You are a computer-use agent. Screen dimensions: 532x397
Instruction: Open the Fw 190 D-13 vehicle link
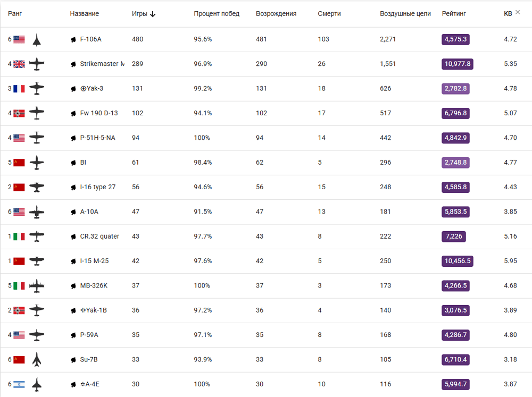pyautogui.click(x=99, y=113)
